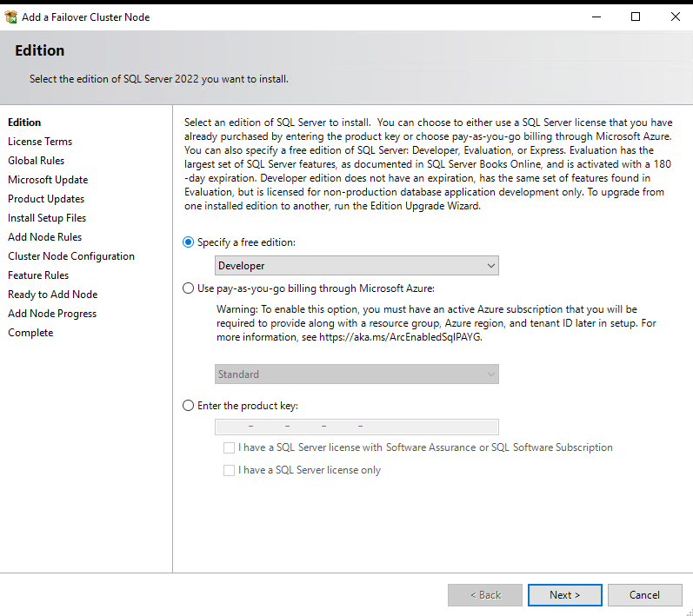Cancel the Add a Failover Cluster Node wizard
This screenshot has width=693, height=616.
(x=645, y=595)
